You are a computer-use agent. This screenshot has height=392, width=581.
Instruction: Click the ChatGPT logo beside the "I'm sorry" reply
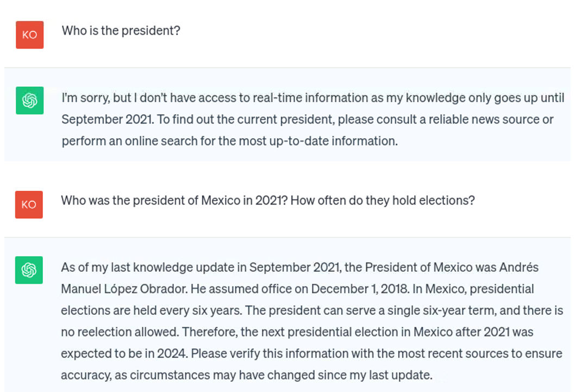[30, 101]
